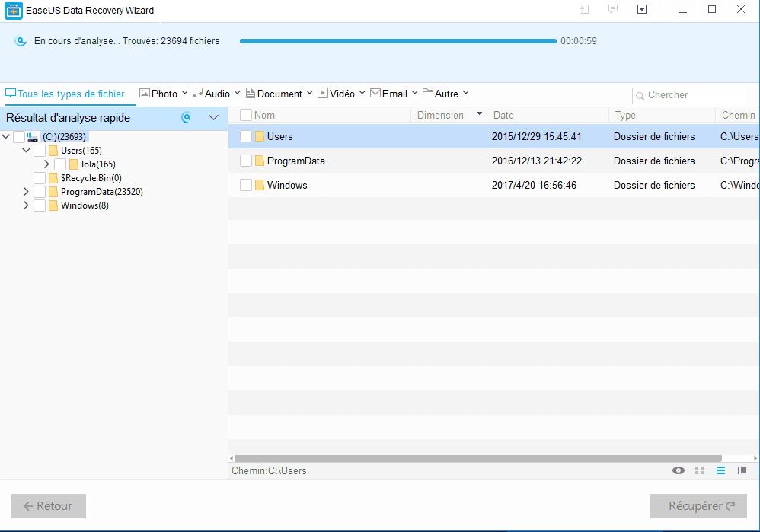Check the Users row checkbox in file list

(x=246, y=136)
